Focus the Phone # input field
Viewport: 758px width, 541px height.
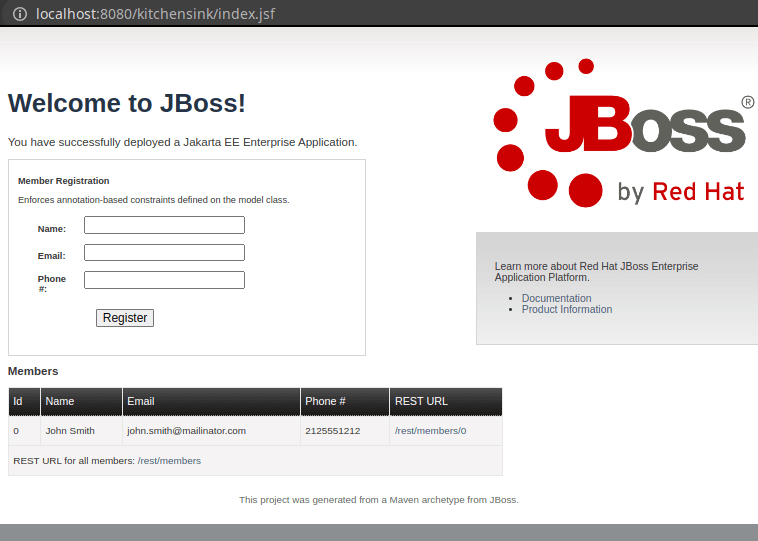[164, 280]
